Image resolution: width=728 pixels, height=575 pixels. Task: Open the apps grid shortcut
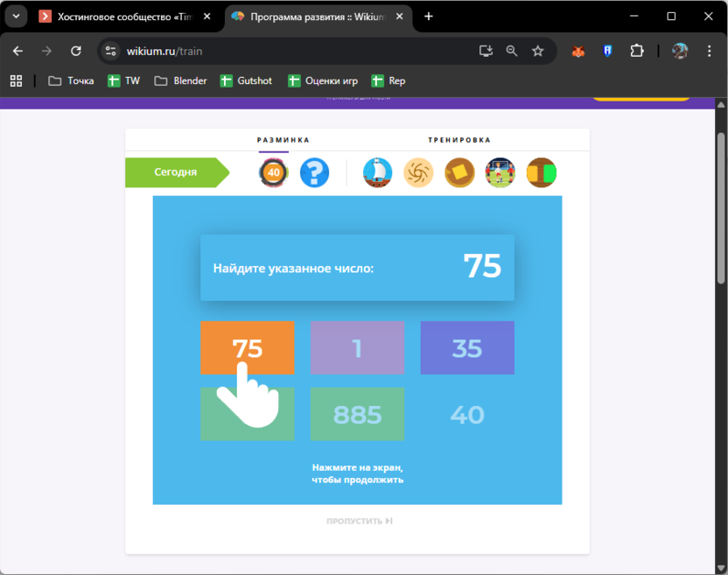[x=17, y=81]
